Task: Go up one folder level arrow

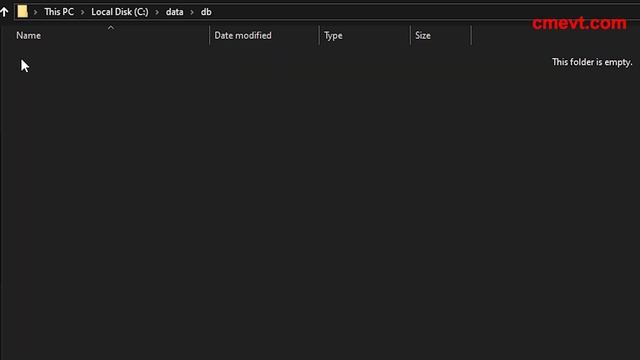Action: (x=4, y=12)
